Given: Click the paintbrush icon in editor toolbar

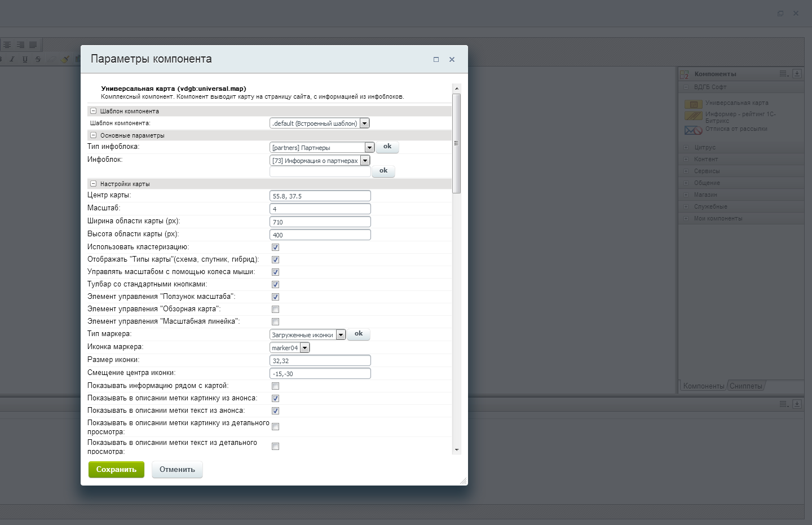Looking at the screenshot, I should pos(65,59).
